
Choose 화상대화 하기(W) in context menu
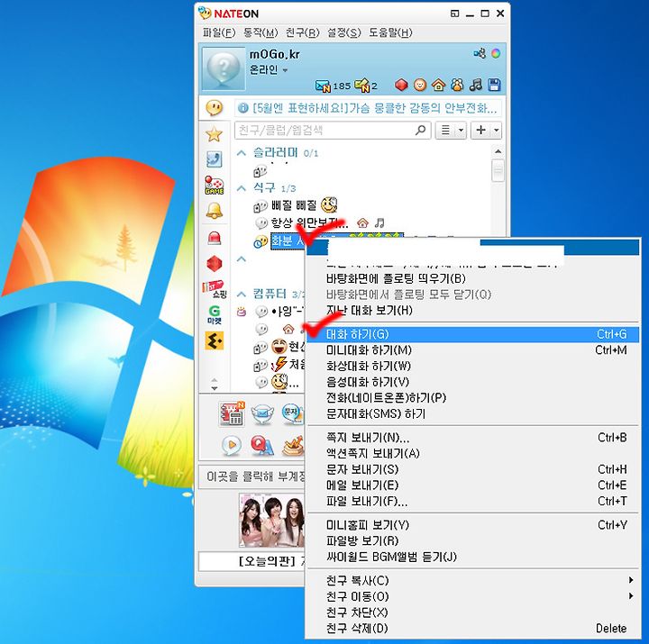tap(472, 366)
